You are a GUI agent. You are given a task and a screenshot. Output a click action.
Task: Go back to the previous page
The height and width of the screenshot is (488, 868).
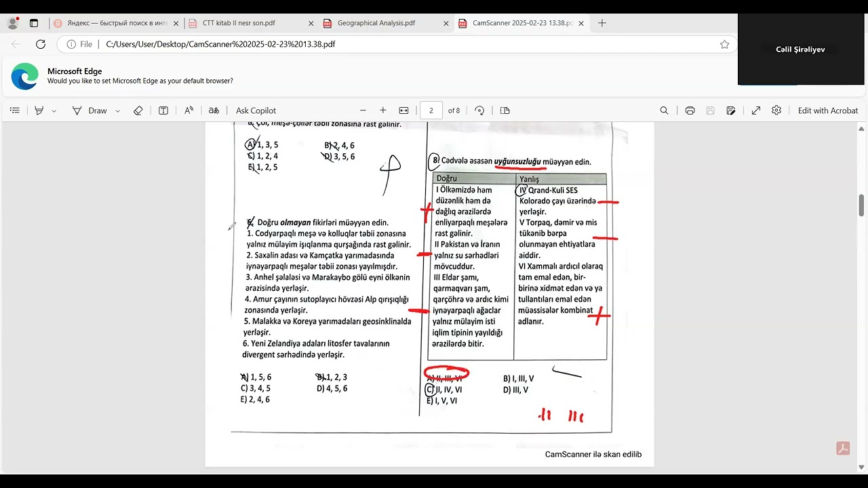[x=16, y=44]
